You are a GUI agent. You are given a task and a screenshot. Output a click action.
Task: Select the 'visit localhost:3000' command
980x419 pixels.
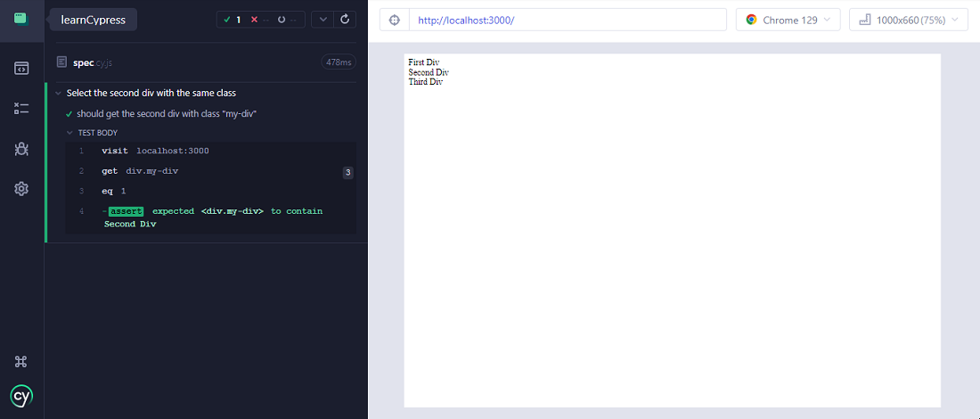coord(210,152)
